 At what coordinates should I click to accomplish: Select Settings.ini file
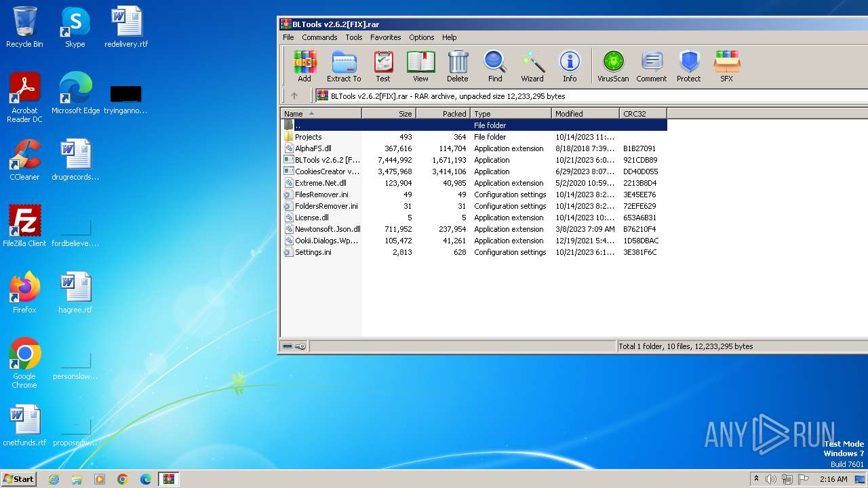[474, 252]
